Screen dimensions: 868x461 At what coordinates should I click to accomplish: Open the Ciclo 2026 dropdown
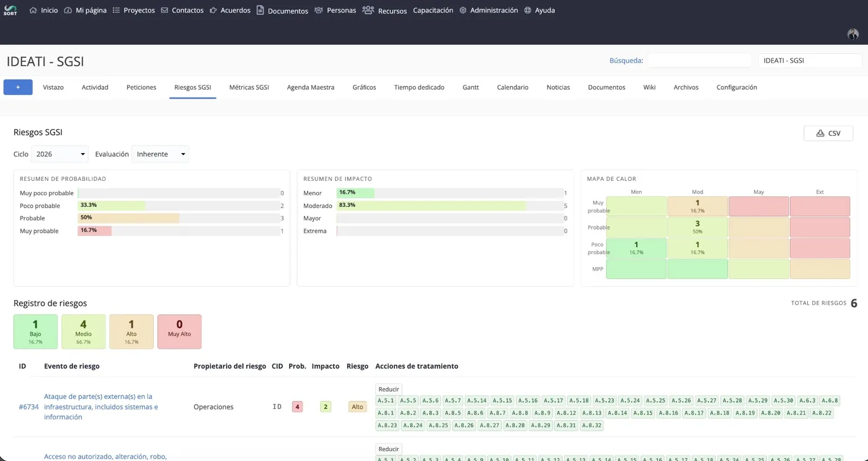click(60, 154)
